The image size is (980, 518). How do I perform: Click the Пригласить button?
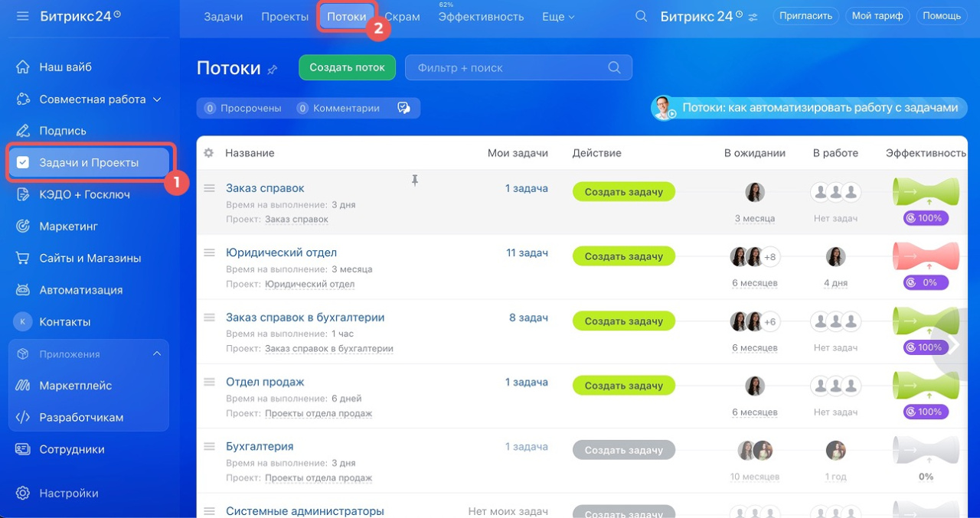coord(806,16)
